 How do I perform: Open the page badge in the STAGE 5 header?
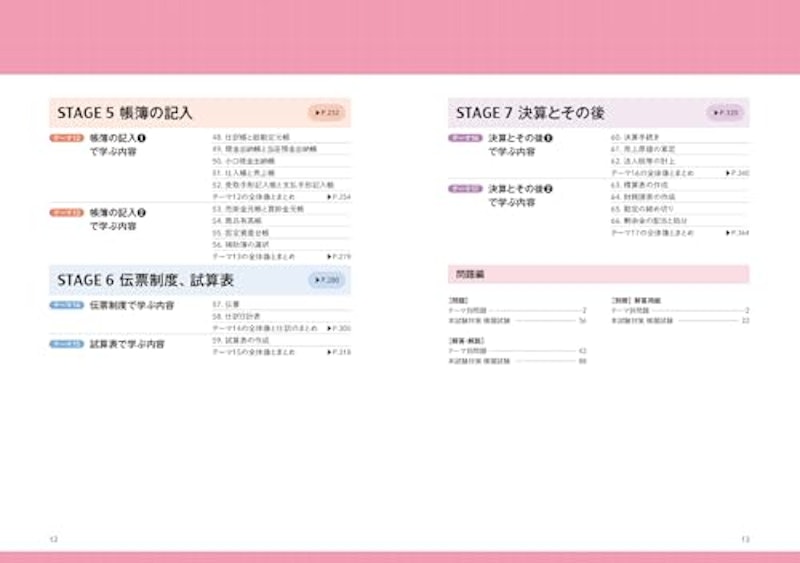(x=327, y=113)
